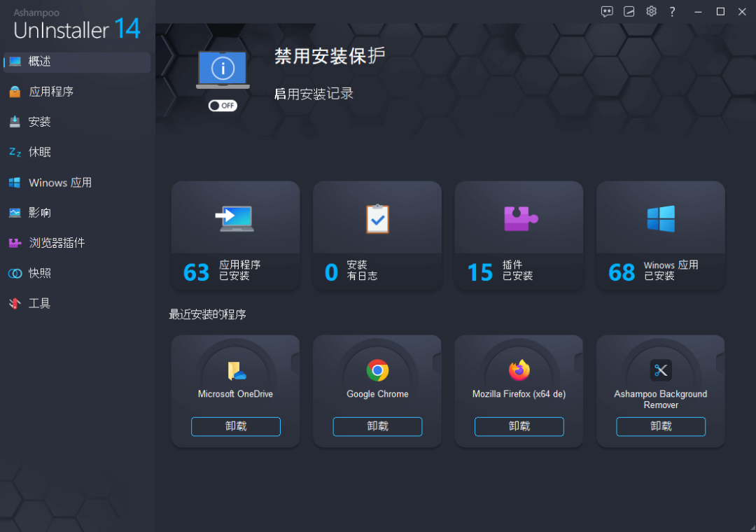Uninstall Mozilla Firefox with 卸载 button
Image resolution: width=756 pixels, height=532 pixels.
[519, 426]
